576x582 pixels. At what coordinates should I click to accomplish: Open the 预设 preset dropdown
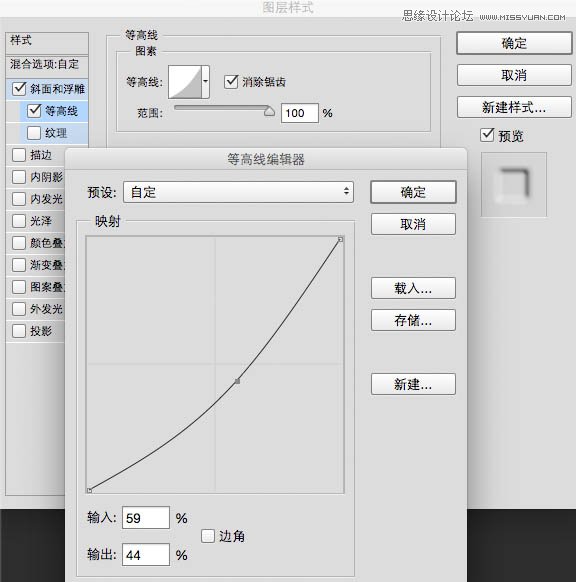click(x=238, y=192)
